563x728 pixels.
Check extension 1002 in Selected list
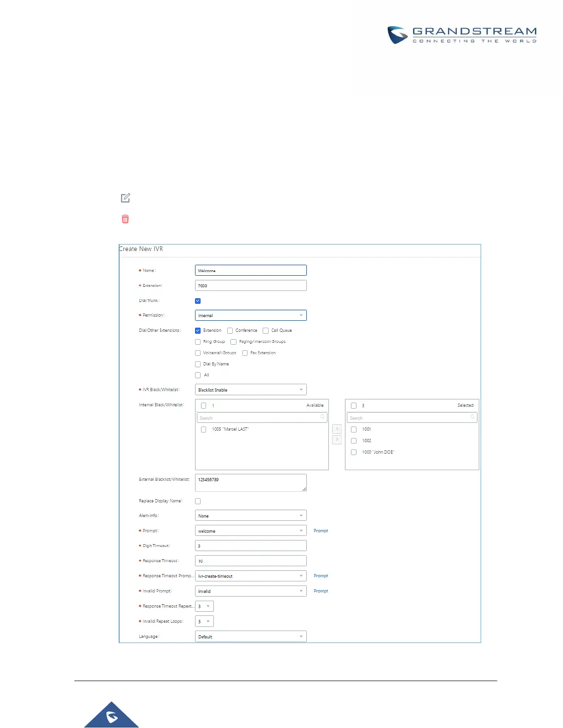click(354, 441)
